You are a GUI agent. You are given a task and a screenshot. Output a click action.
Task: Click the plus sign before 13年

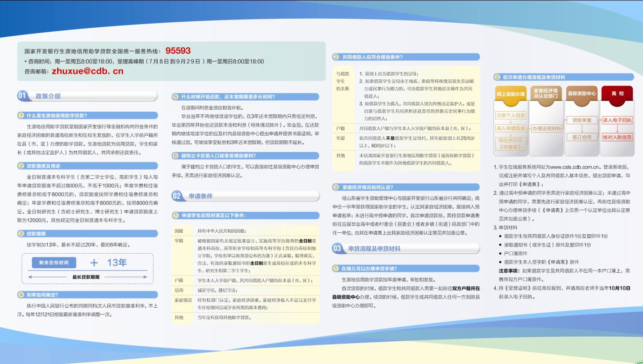[x=94, y=263]
